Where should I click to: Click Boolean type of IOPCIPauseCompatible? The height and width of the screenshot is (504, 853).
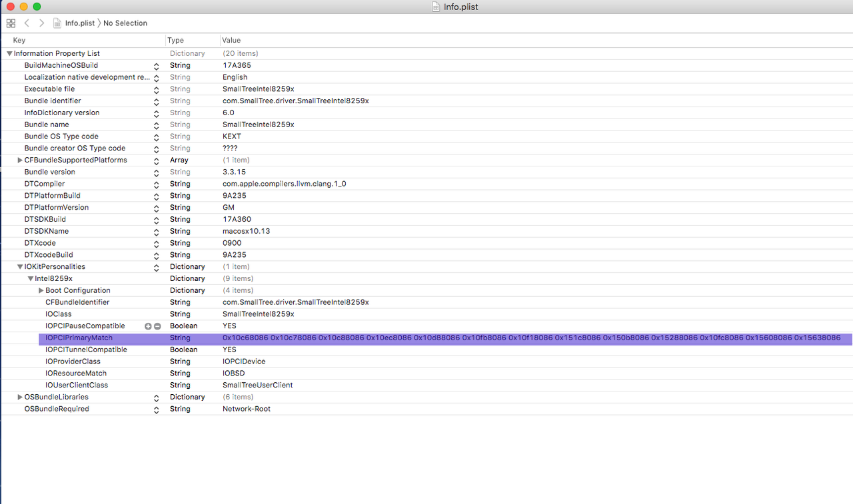(x=183, y=326)
